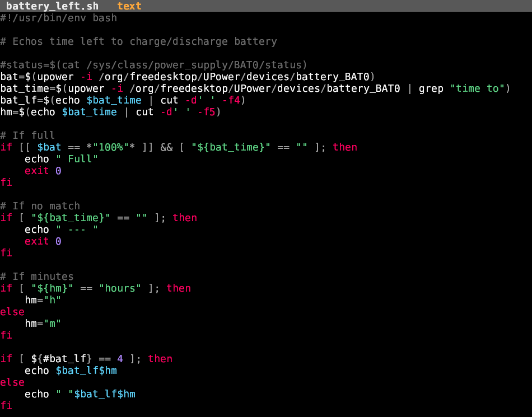Click the commented '#status=$(cat' line
Viewport: 532px width, 417px height.
tap(153, 65)
